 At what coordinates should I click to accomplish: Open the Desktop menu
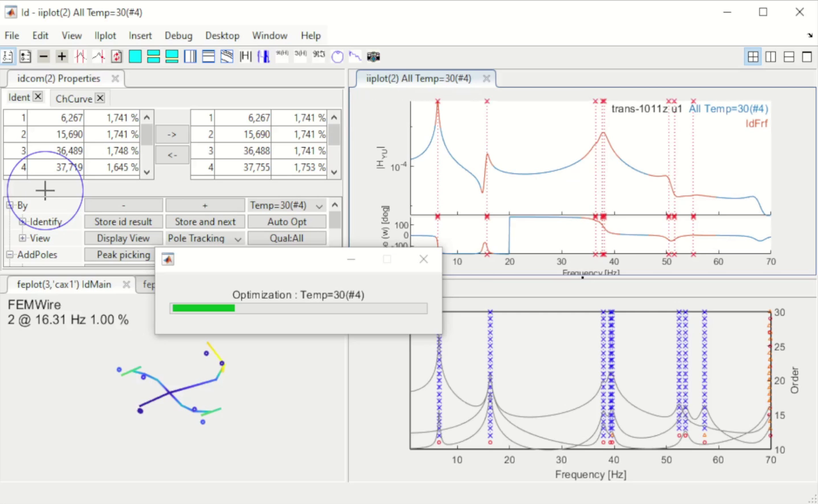(x=222, y=35)
